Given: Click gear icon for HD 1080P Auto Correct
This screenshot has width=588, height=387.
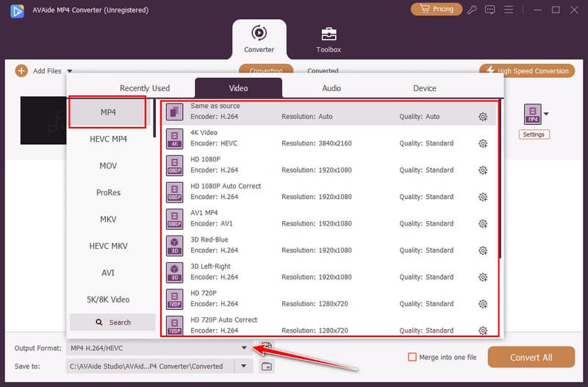Looking at the screenshot, I should (483, 197).
